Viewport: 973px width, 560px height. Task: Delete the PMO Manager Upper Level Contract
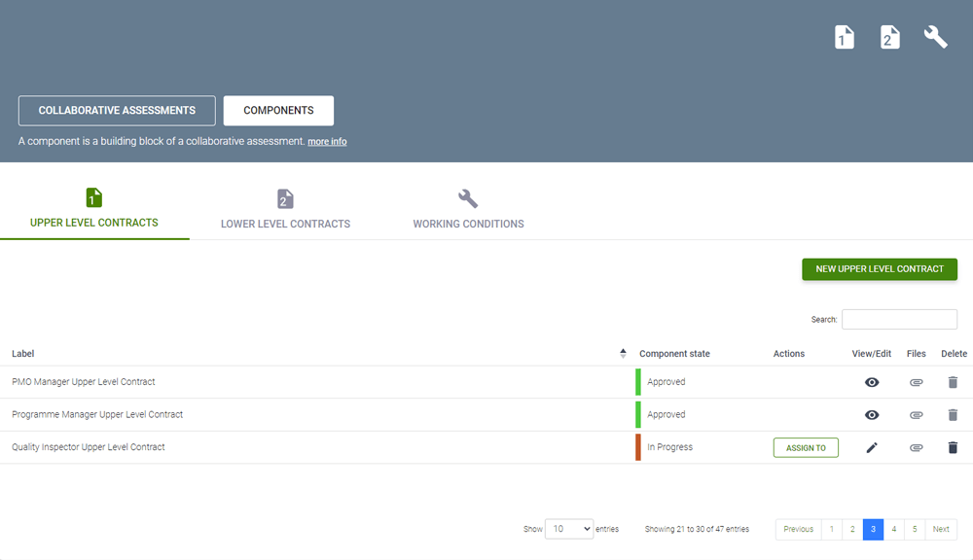(953, 382)
